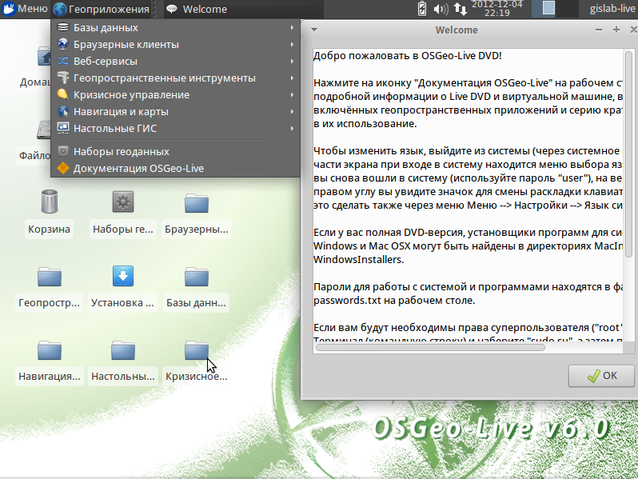Open the Welcome window menu arrow
638x479 pixels.
coord(314,29)
